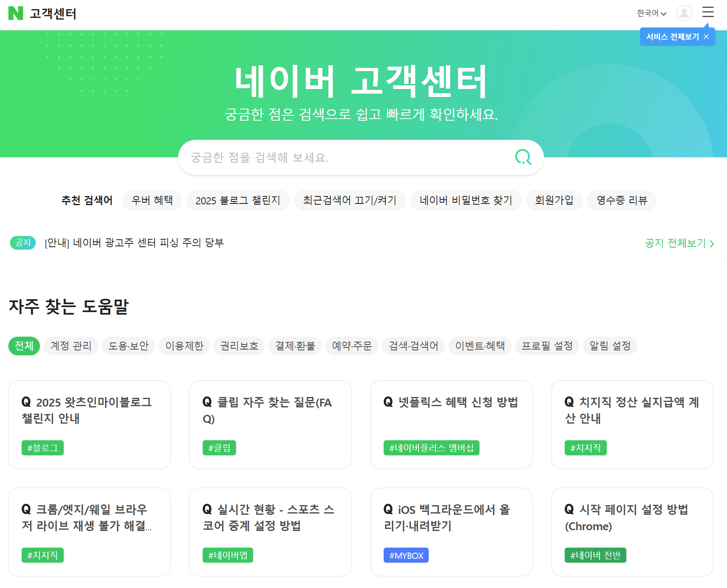Focus the 궁금한 점을 검색해 보세요 search field
Image resolution: width=727 pixels, height=588 pixels.
click(361, 157)
